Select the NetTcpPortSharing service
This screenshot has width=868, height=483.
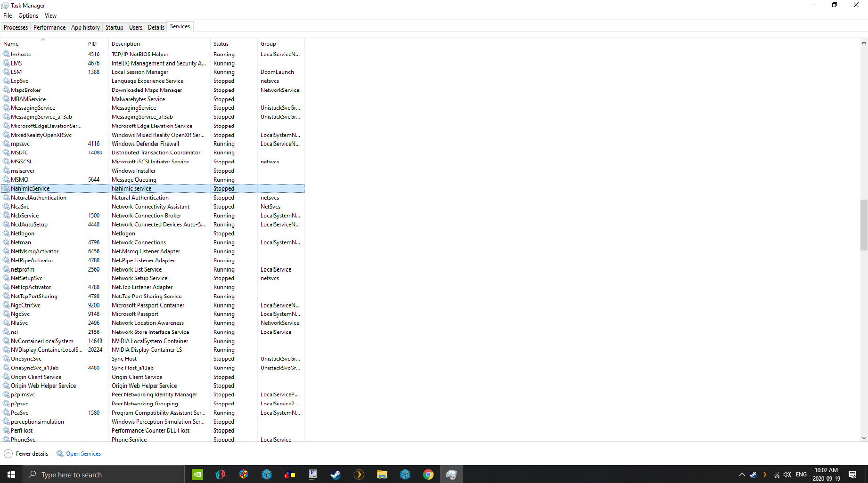point(153,296)
